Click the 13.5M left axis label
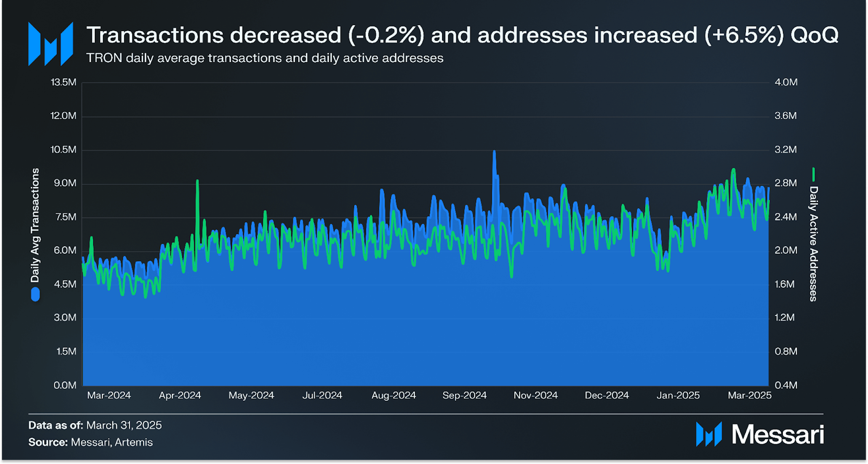The height and width of the screenshot is (464, 868). (63, 82)
